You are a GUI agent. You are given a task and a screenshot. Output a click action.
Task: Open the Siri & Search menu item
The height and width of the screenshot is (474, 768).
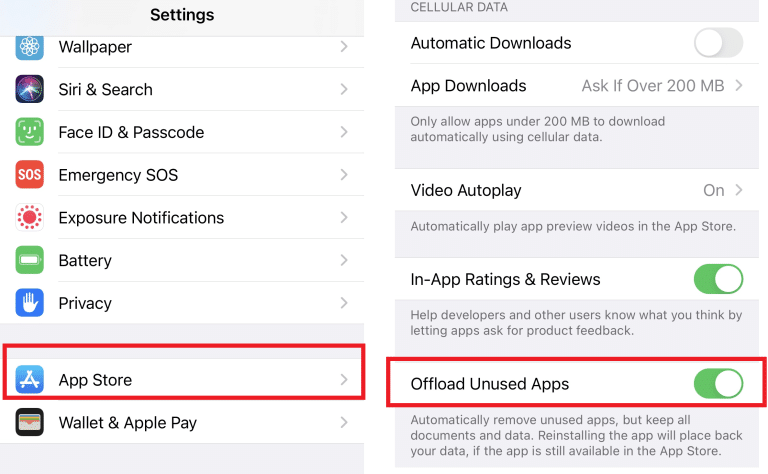coord(105,89)
